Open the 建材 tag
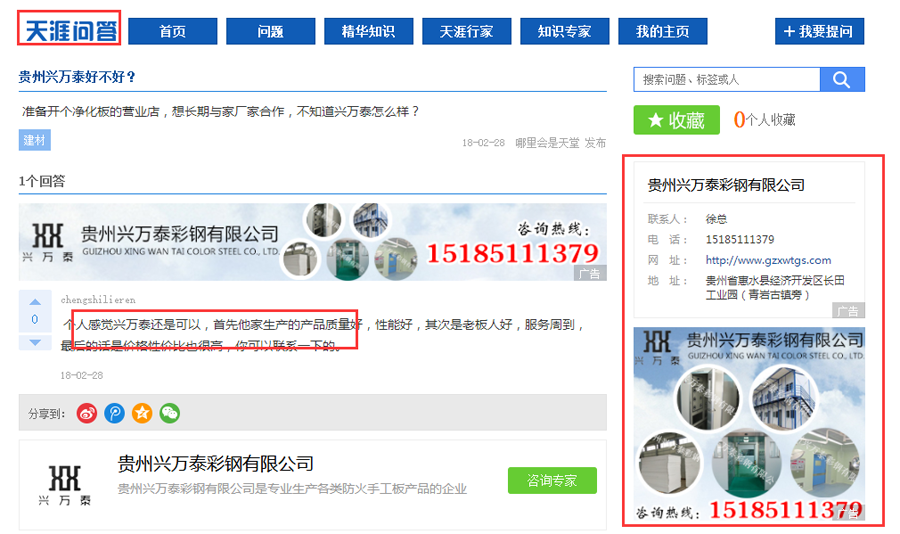The image size is (900, 534). (34, 140)
